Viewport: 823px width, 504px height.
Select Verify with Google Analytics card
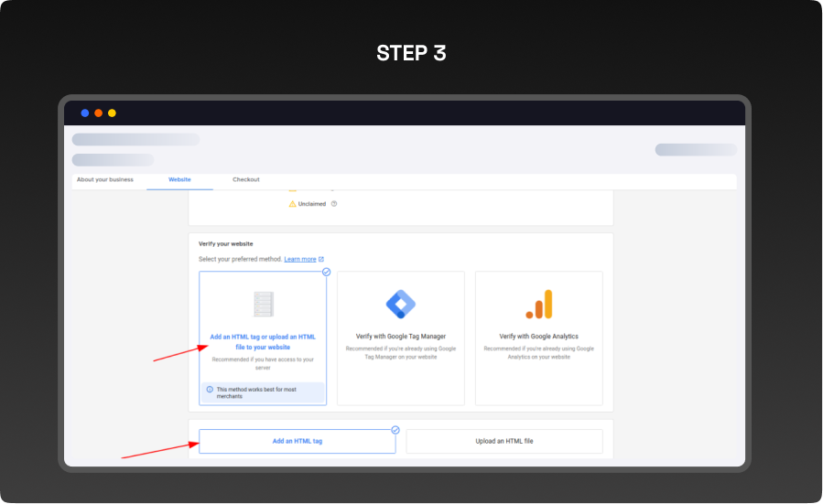click(x=538, y=338)
